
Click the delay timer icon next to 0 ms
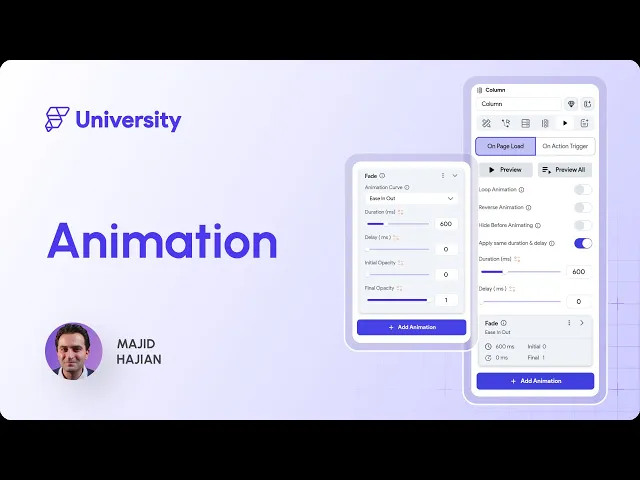(488, 358)
